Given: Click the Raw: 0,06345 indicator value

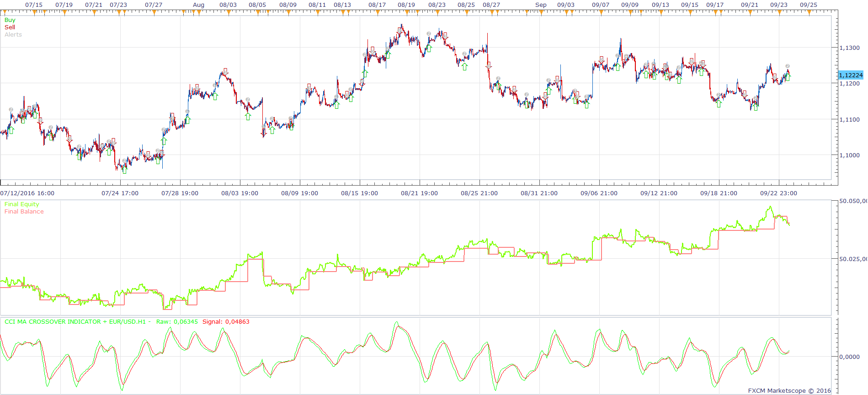Looking at the screenshot, I should coord(177,322).
